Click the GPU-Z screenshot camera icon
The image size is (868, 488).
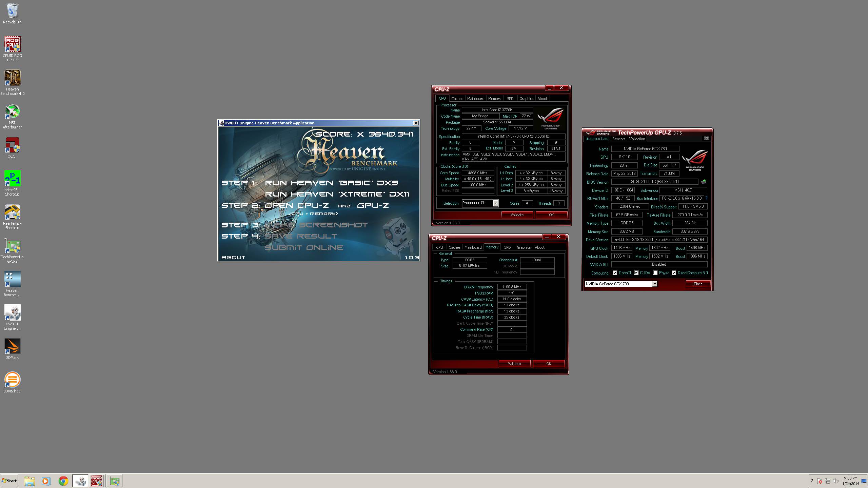pos(706,138)
